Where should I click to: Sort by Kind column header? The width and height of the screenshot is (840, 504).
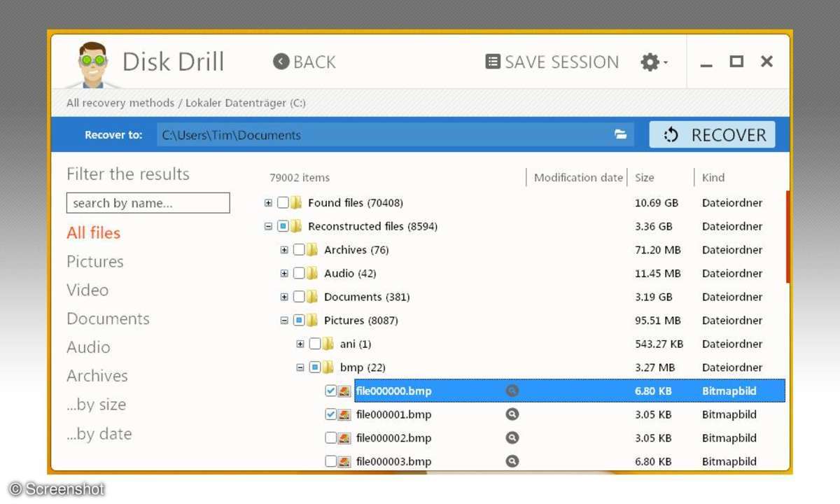click(713, 178)
